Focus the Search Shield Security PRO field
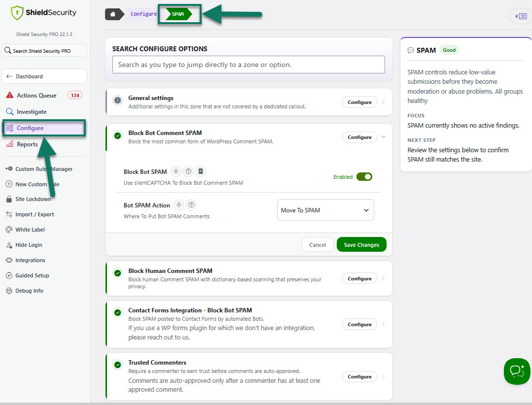 tap(44, 50)
